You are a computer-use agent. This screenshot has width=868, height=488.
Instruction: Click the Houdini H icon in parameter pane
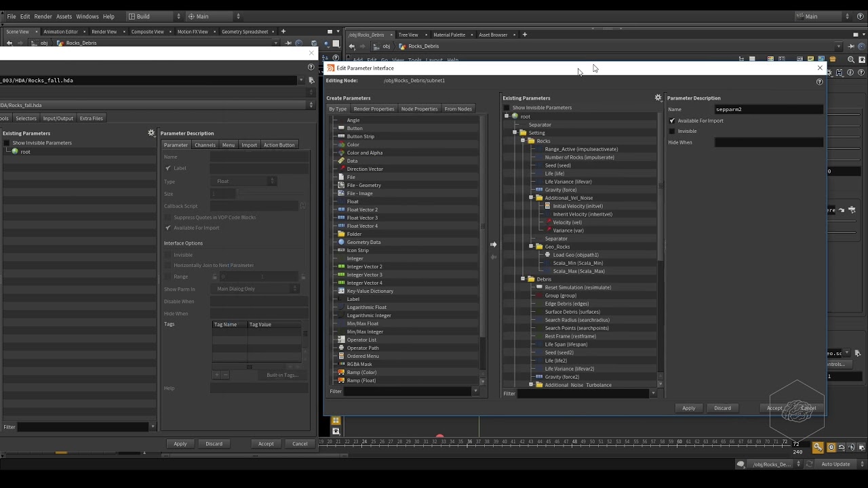point(840,73)
